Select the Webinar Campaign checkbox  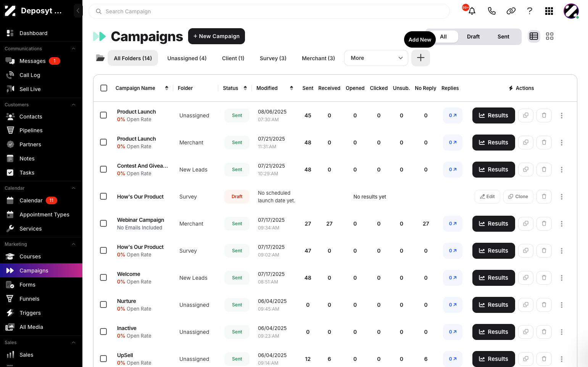point(103,223)
